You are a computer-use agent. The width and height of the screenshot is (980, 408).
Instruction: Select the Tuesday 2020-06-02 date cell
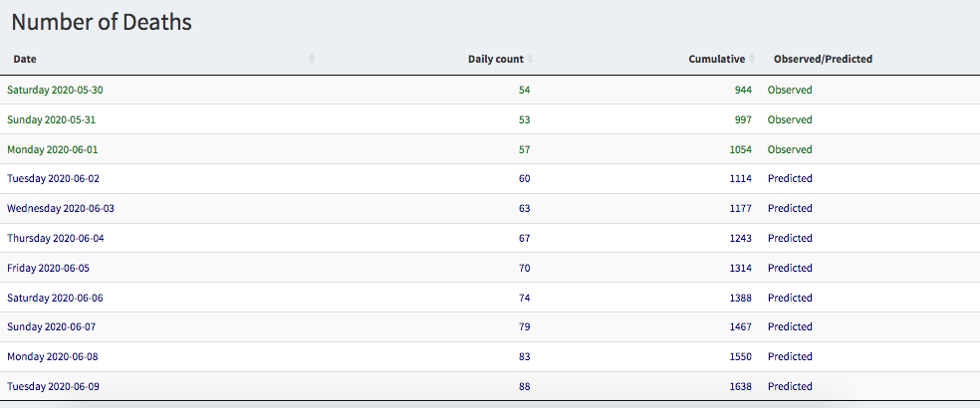point(53,179)
